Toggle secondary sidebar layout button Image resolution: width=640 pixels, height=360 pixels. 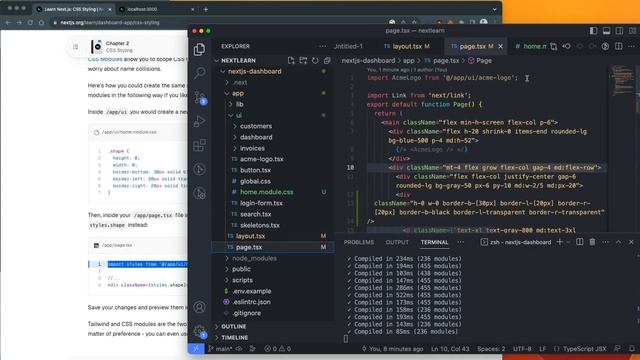tap(620, 31)
